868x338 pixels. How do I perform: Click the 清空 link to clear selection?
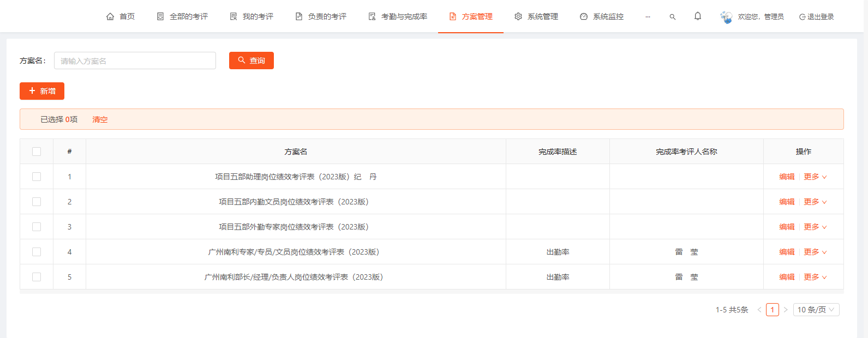[x=100, y=119]
